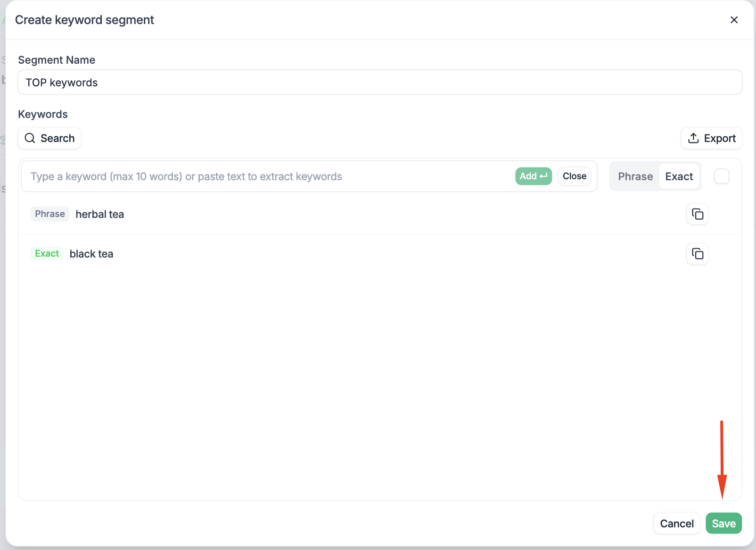756x550 pixels.
Task: Toggle the select-all keywords checkbox
Action: (722, 176)
